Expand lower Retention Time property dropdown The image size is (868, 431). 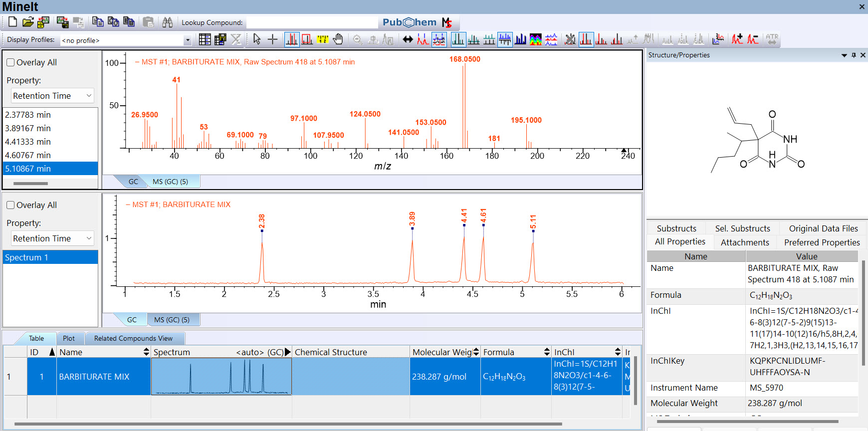coord(89,238)
